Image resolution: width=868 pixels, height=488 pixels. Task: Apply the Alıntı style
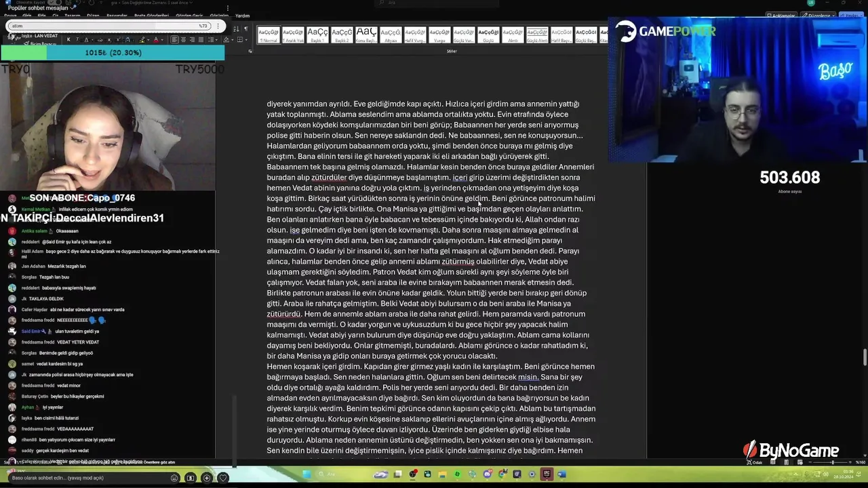coord(513,35)
